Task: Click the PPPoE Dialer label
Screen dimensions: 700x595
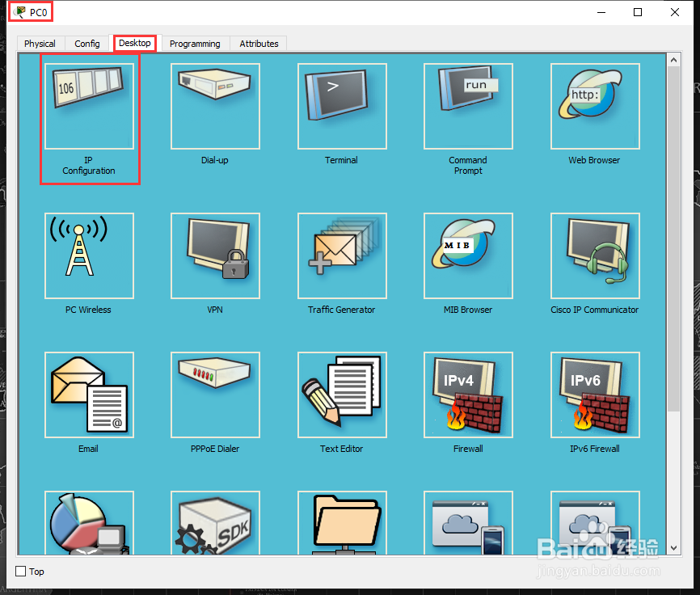Action: tap(215, 449)
